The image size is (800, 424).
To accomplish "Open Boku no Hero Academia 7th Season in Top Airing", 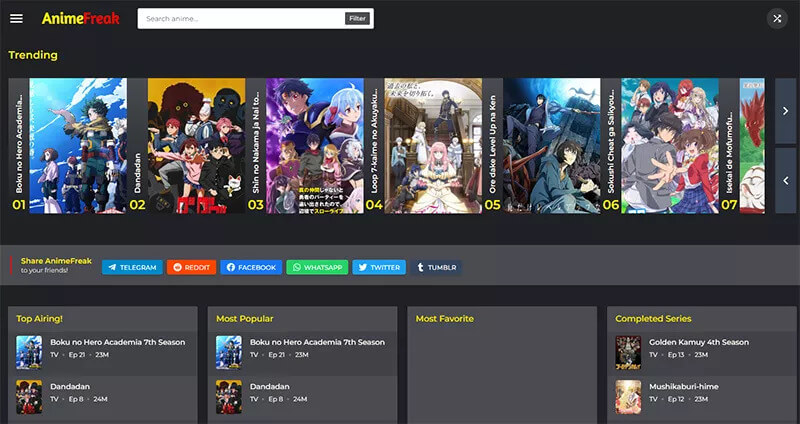I will [117, 342].
